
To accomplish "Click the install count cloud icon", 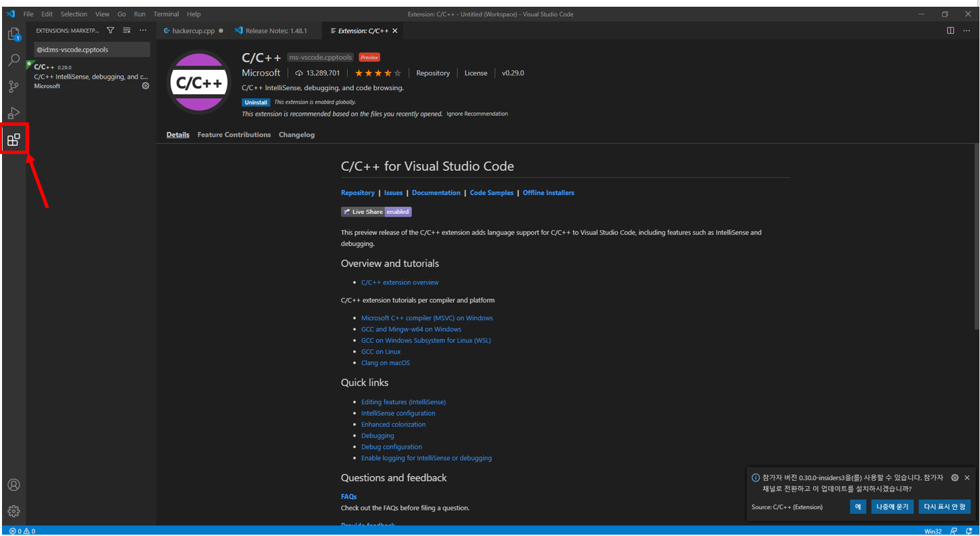I will click(299, 73).
